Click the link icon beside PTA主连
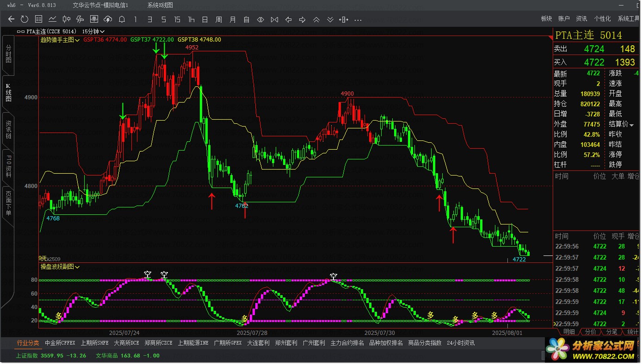 pos(20,31)
